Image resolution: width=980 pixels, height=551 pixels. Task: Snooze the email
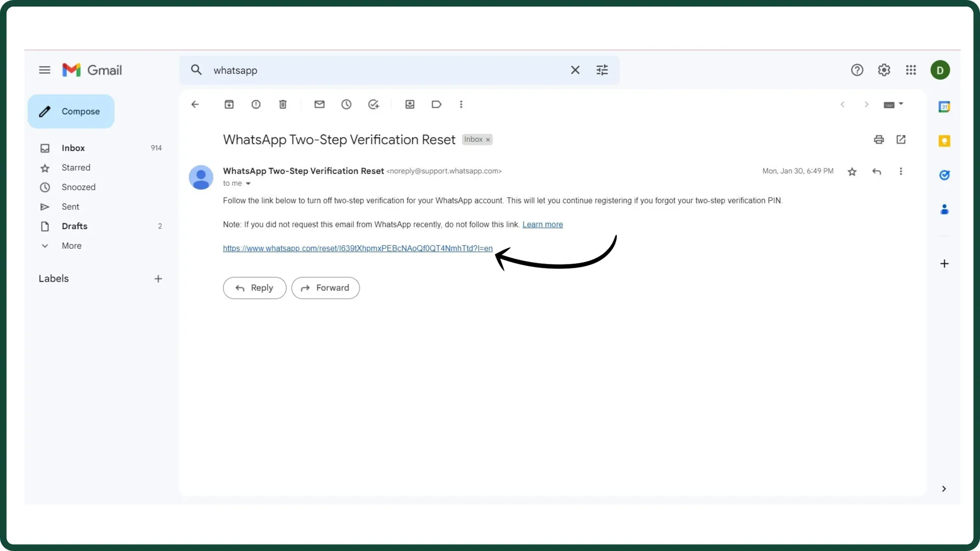click(x=346, y=104)
